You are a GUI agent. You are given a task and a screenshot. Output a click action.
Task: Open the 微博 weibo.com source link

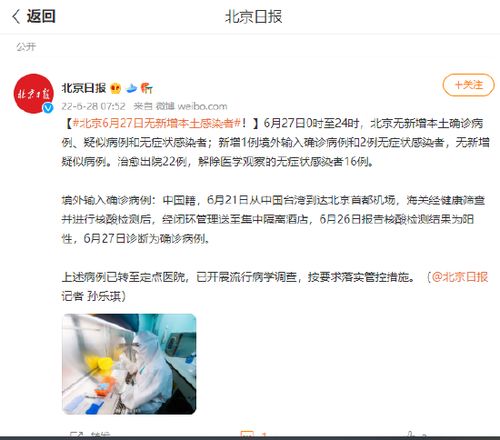click(192, 106)
